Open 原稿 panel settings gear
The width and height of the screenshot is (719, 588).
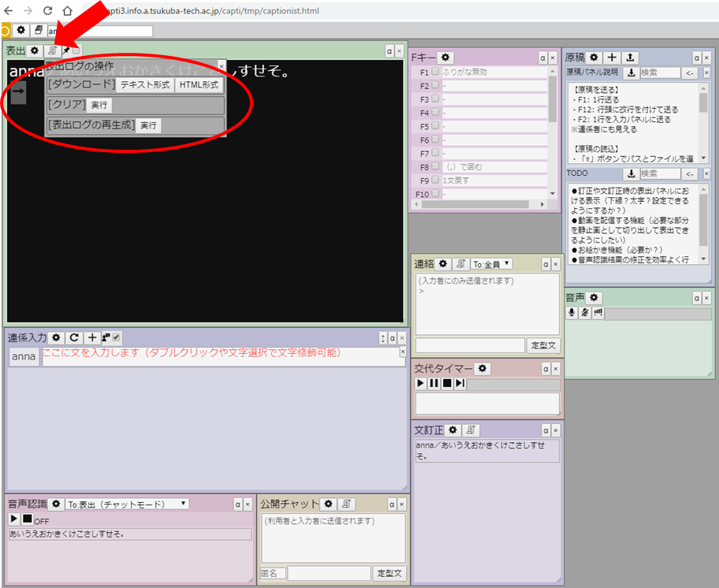tap(594, 58)
